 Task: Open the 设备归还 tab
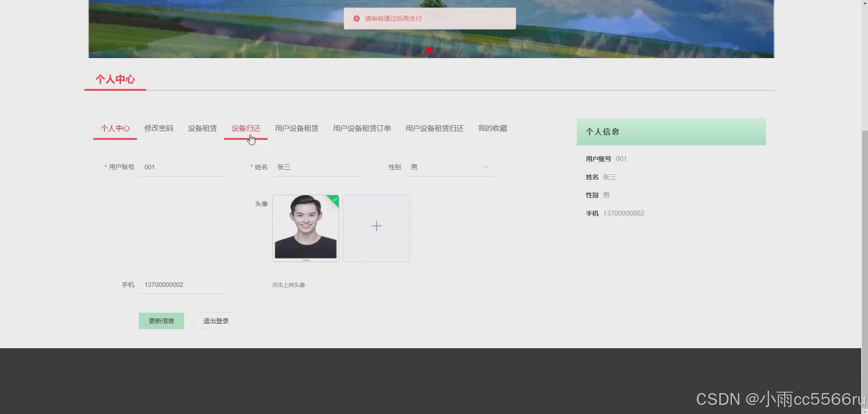(x=246, y=128)
